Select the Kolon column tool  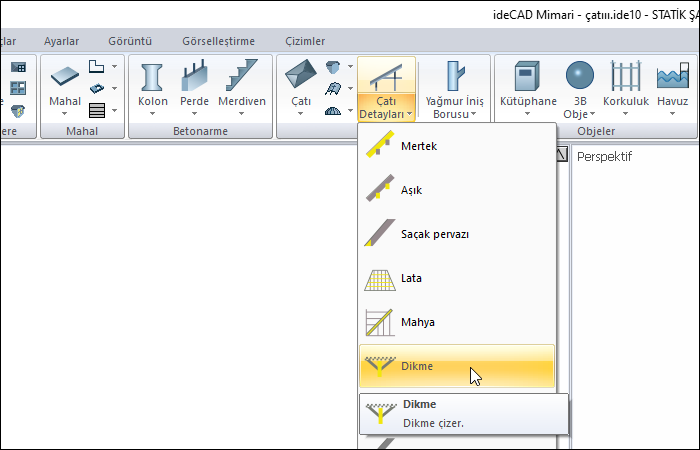[x=153, y=88]
